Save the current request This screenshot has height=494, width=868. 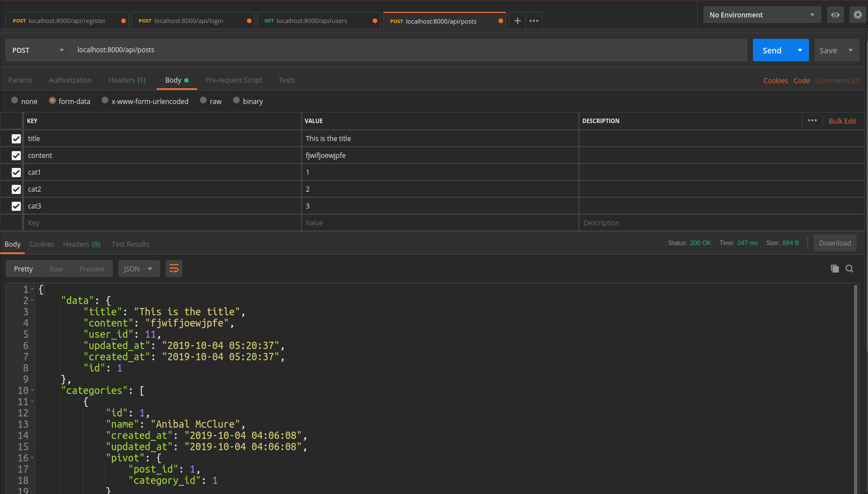tap(828, 50)
